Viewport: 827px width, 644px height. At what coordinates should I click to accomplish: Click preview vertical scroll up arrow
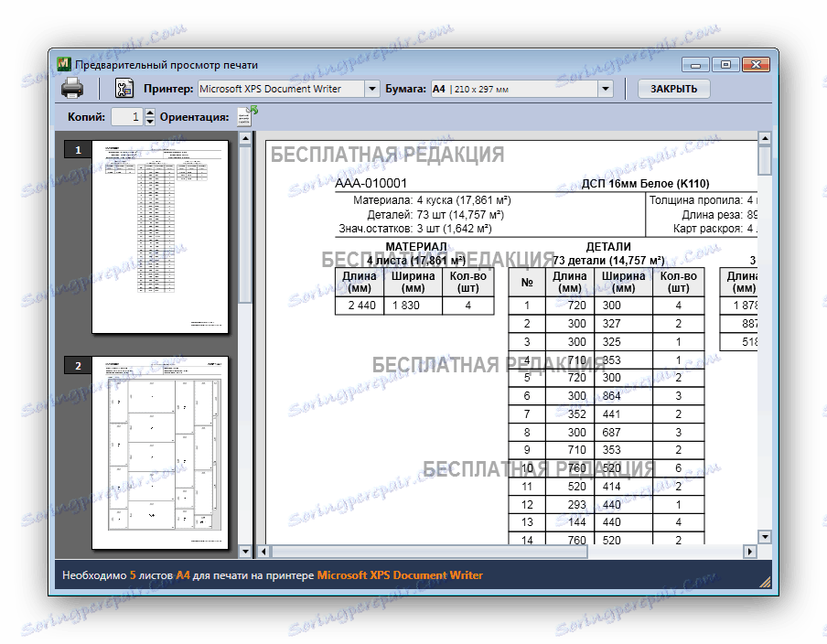(765, 138)
